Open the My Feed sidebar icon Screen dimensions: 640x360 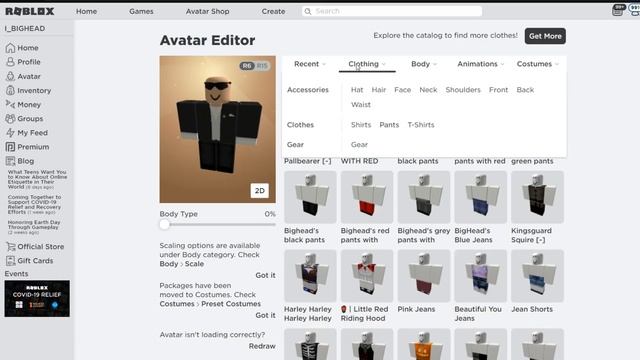[10, 133]
